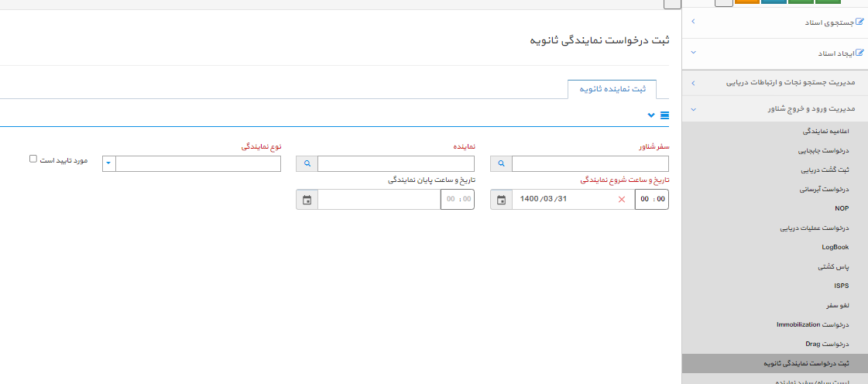
Task: Click the start time 00:00 field
Action: click(x=651, y=200)
